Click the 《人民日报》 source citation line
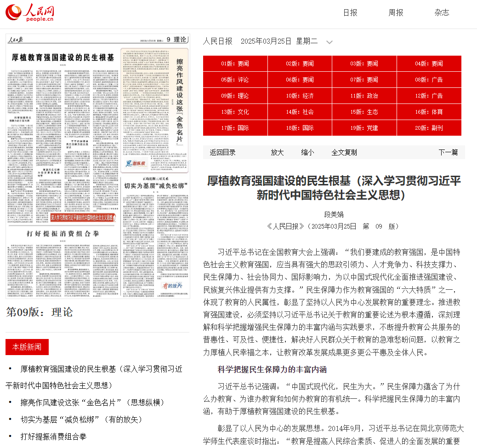 tap(334, 226)
